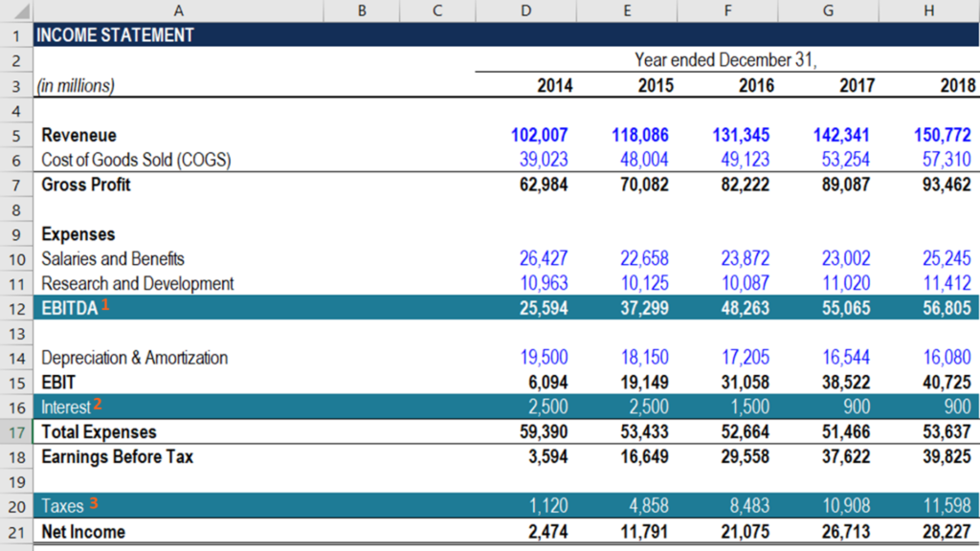The image size is (980, 551).
Task: Click the 2014 Revenue value 102,007
Action: 541,134
